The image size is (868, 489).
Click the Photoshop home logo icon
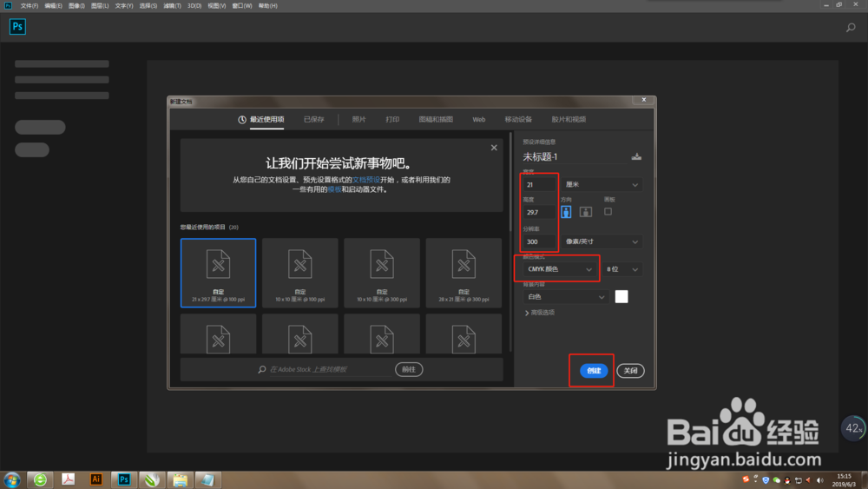(x=17, y=27)
